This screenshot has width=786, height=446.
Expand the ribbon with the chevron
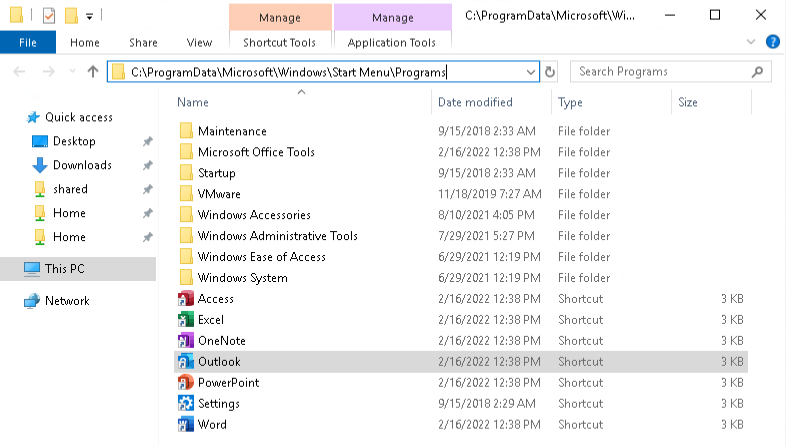pos(750,42)
